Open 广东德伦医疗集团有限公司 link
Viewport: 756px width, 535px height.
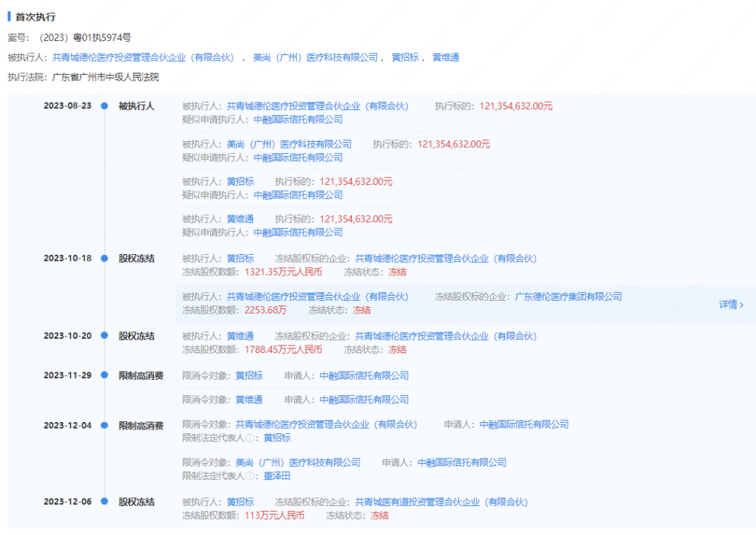pos(568,296)
